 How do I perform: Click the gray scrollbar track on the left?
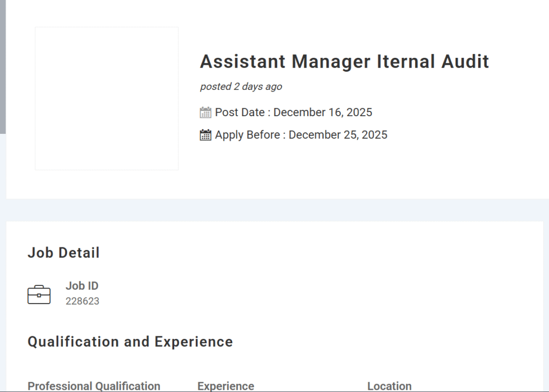point(4,64)
